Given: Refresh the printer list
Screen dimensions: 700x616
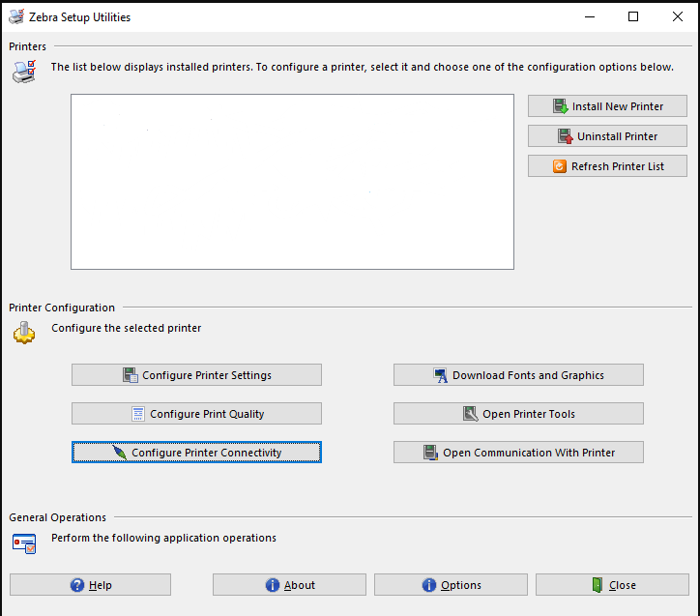Looking at the screenshot, I should tap(607, 166).
